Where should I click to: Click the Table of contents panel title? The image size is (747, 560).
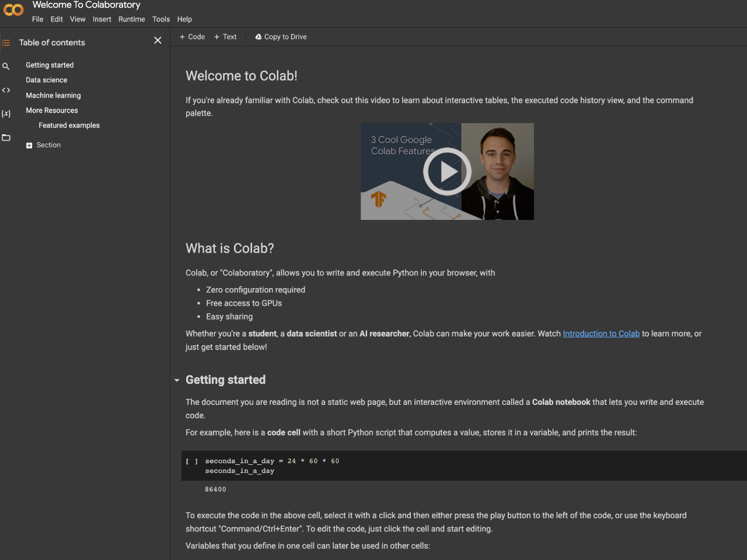pos(52,43)
